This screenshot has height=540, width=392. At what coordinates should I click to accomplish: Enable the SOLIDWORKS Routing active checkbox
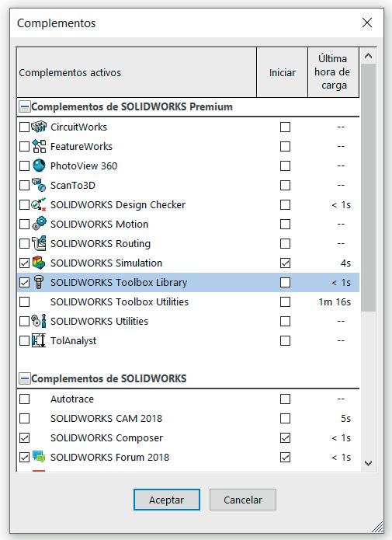point(24,243)
